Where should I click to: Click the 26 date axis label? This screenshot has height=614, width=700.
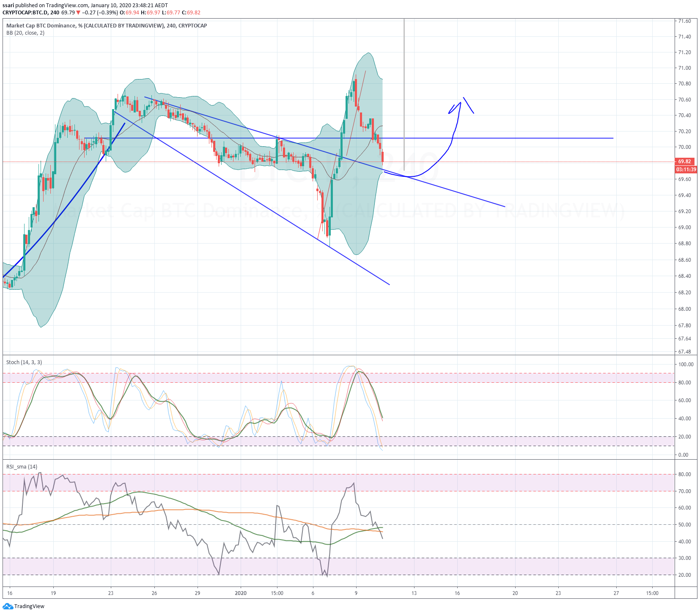point(154,593)
